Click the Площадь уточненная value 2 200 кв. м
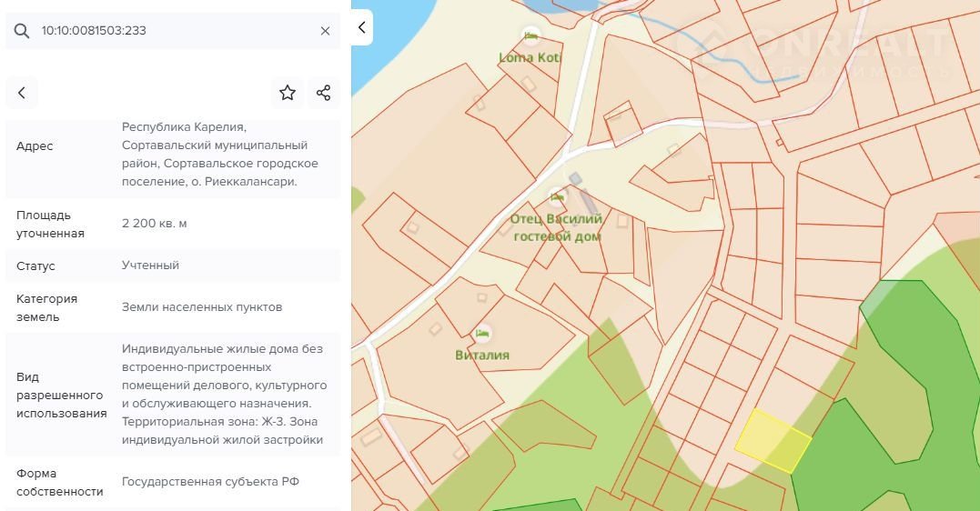 tap(155, 224)
